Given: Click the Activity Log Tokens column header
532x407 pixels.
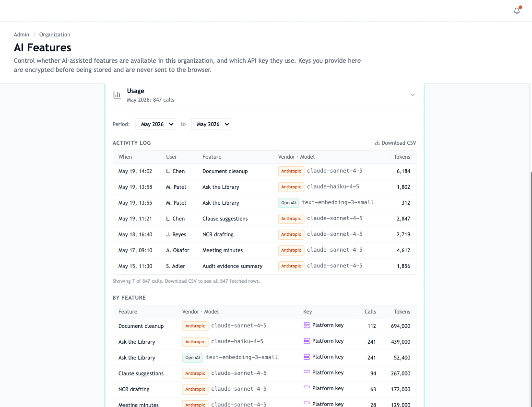Looking at the screenshot, I should coord(402,157).
